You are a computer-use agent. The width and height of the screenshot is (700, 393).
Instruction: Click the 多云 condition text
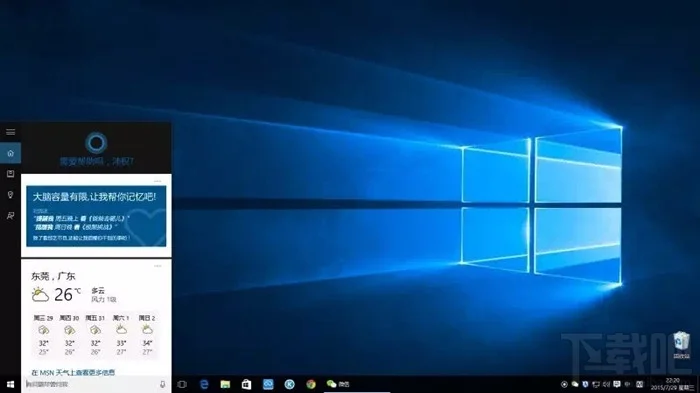pos(98,290)
